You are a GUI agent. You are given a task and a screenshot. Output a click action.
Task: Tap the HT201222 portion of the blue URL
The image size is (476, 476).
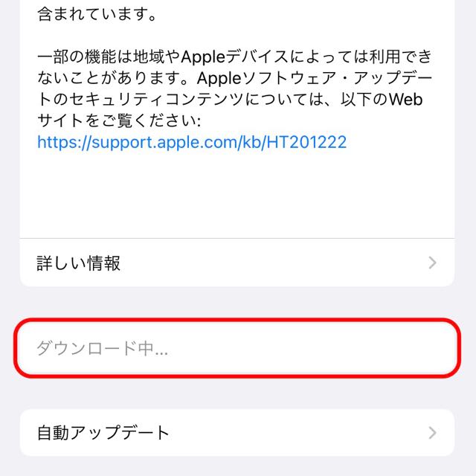click(x=306, y=142)
